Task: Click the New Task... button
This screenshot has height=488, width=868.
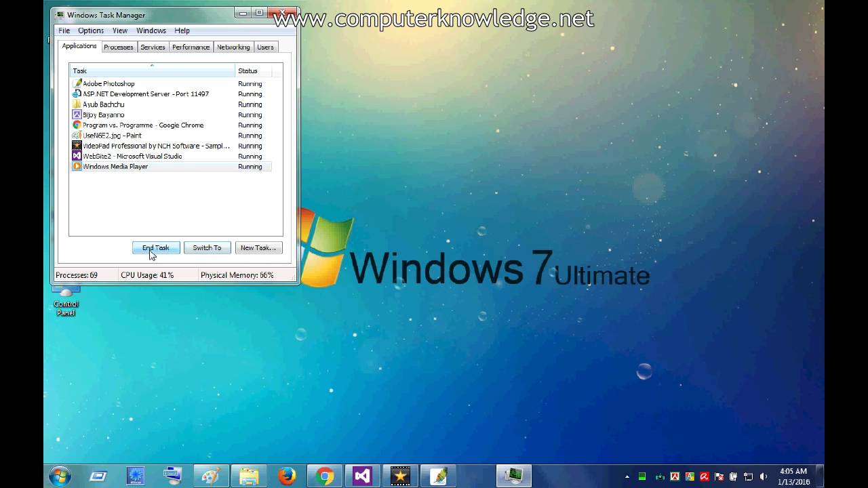Action: (258, 248)
